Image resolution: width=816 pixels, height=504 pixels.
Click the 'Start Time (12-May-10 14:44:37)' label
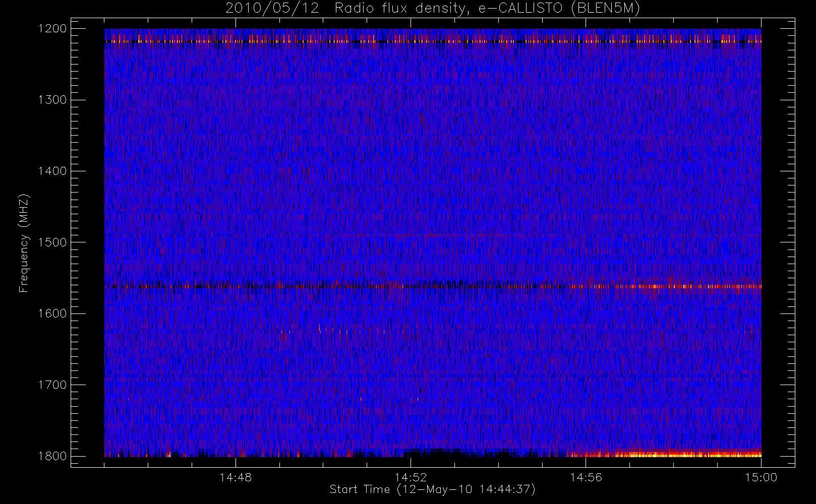[432, 489]
